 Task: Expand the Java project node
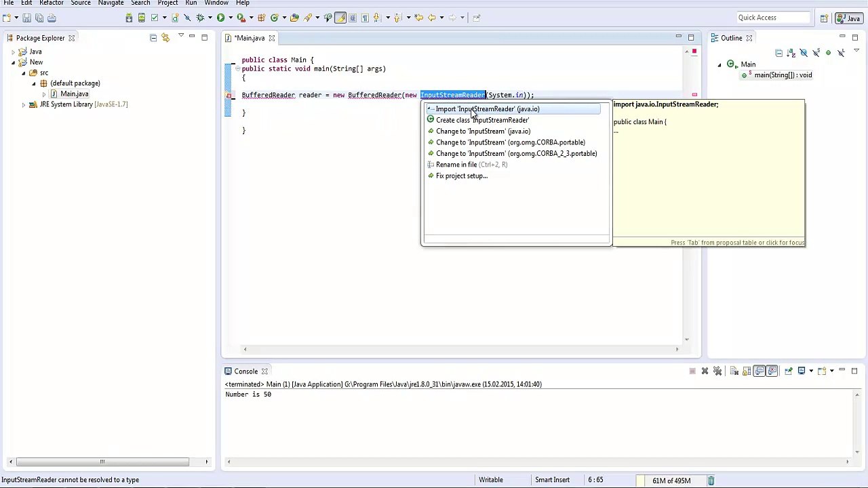13,52
